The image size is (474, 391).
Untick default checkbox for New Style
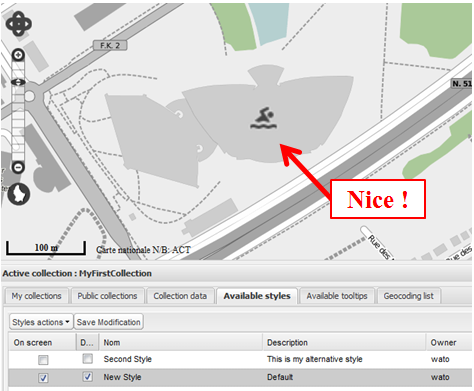click(x=88, y=377)
